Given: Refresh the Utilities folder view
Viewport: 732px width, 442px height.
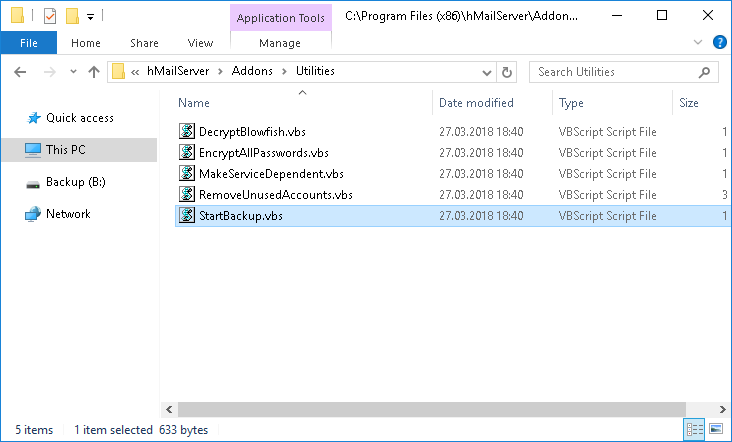Looking at the screenshot, I should coord(507,72).
